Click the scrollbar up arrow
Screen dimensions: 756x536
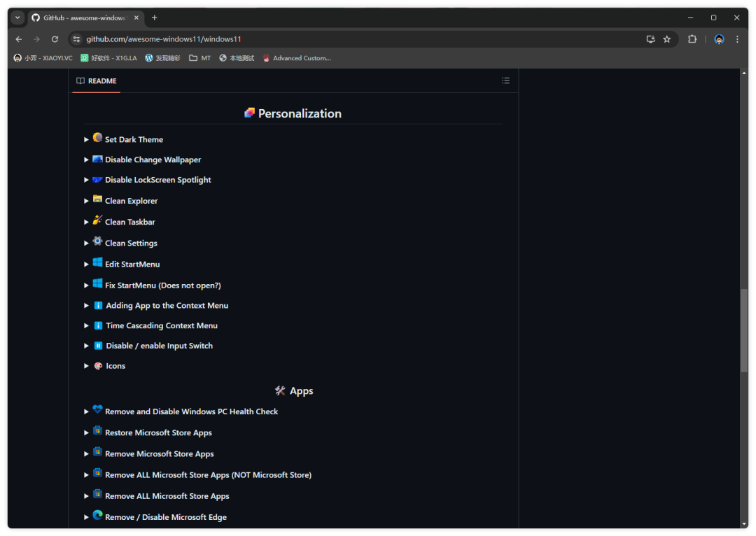coord(744,73)
